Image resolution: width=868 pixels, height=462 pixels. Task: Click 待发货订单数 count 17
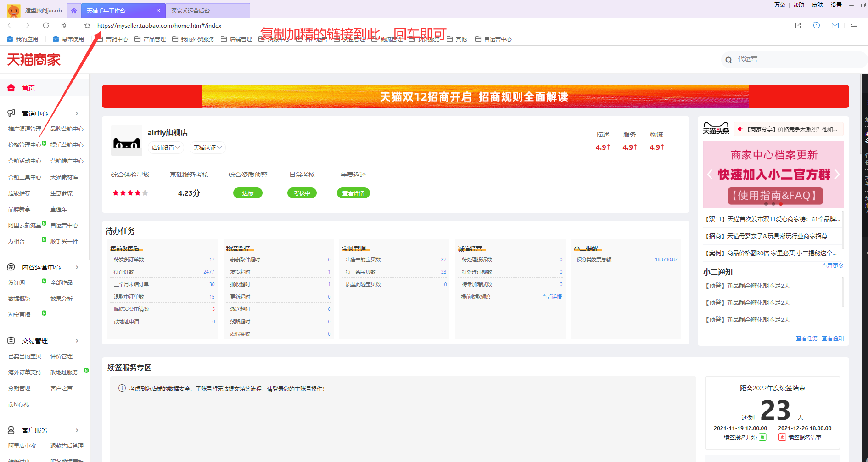point(212,259)
